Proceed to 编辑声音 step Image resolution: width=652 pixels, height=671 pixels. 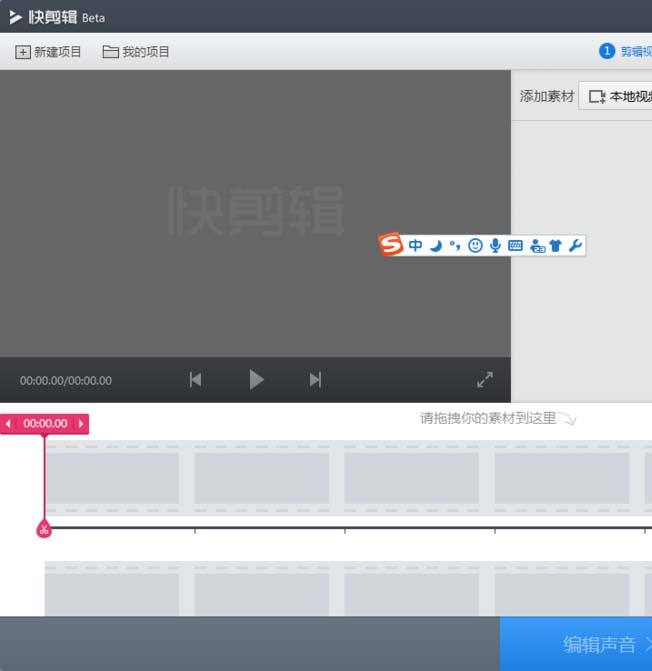click(576, 644)
